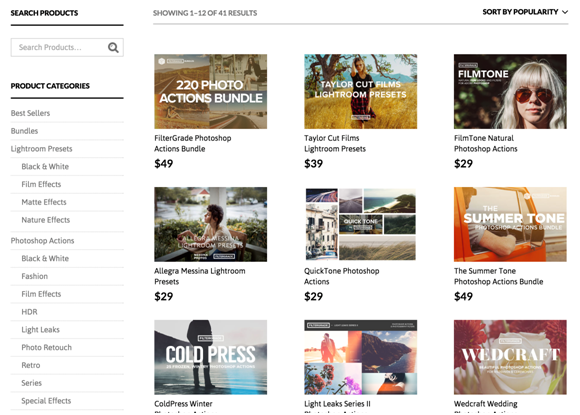Open the Best Sellers category
This screenshot has width=580, height=415.
(30, 113)
